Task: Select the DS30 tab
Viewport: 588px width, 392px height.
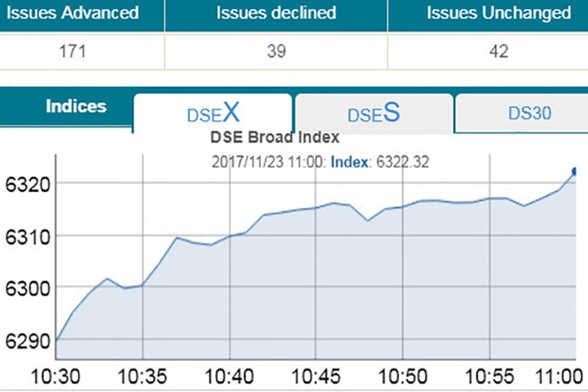Action: click(529, 113)
